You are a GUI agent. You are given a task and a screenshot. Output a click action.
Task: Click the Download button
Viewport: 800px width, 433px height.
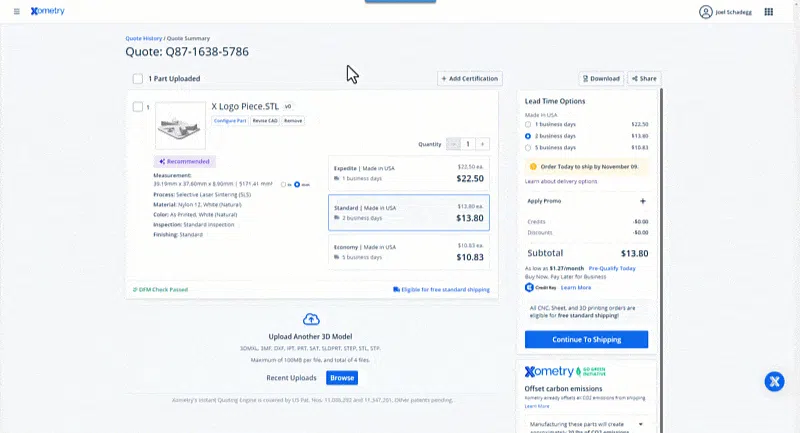601,79
